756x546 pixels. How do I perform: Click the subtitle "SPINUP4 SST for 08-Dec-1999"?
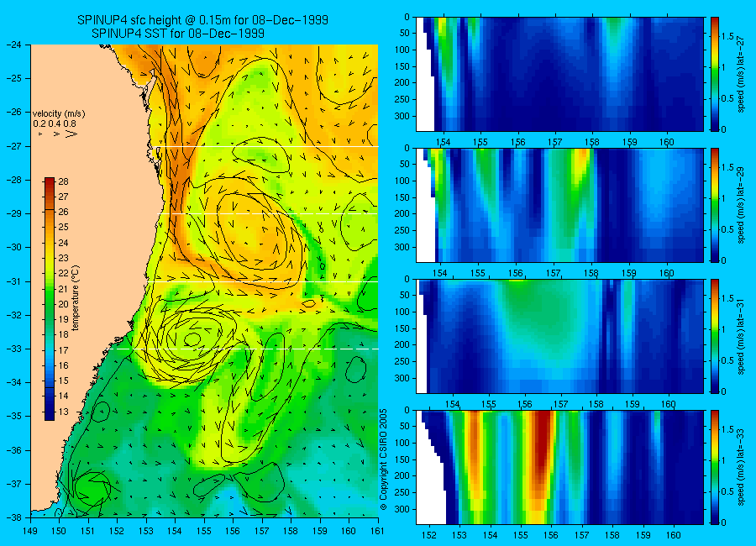pyautogui.click(x=178, y=34)
